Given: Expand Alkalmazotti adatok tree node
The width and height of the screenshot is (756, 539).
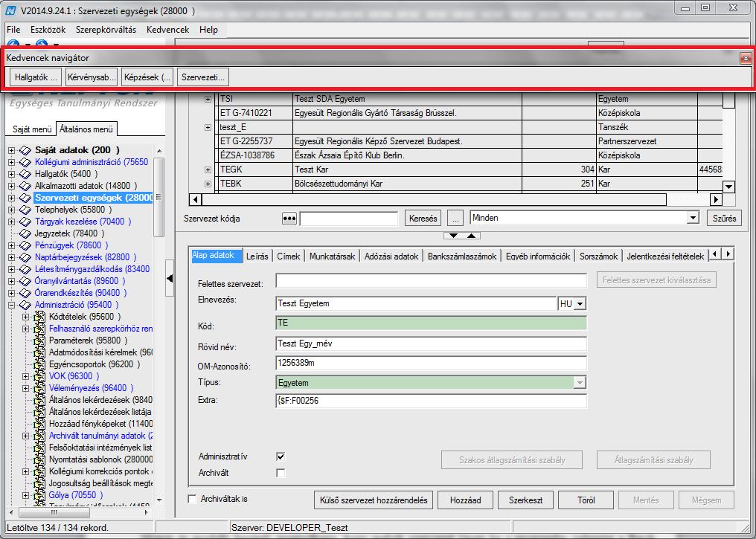Looking at the screenshot, I should tap(12, 186).
